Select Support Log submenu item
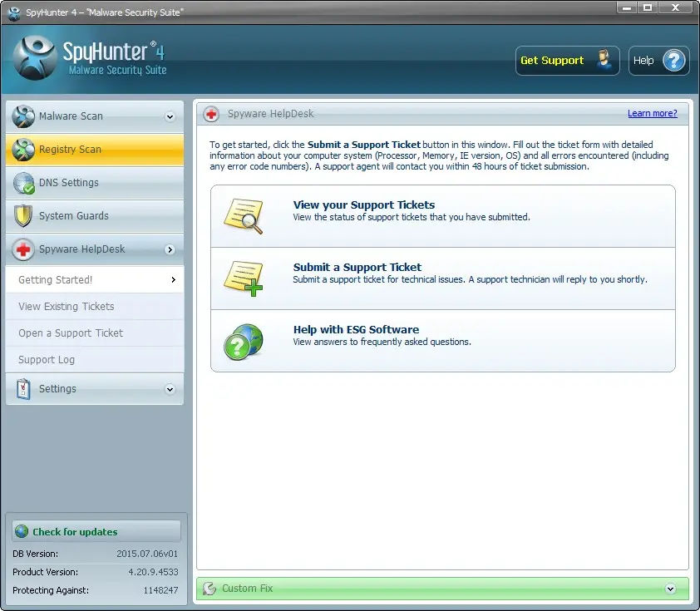 (x=95, y=360)
